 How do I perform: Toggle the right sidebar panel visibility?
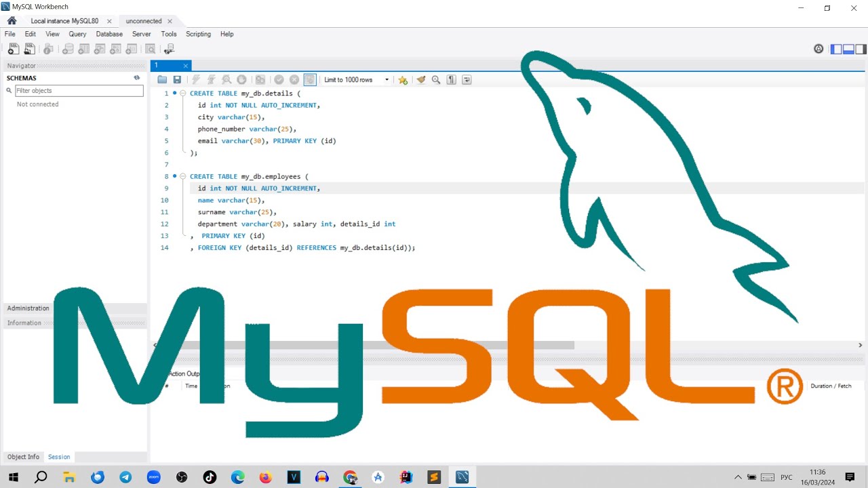(x=861, y=49)
